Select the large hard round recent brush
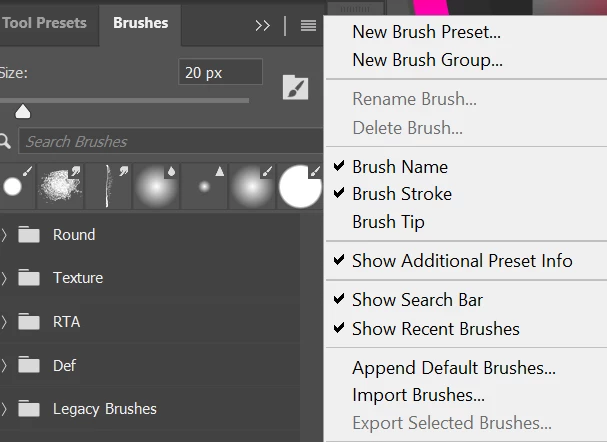The image size is (607, 442). click(300, 186)
